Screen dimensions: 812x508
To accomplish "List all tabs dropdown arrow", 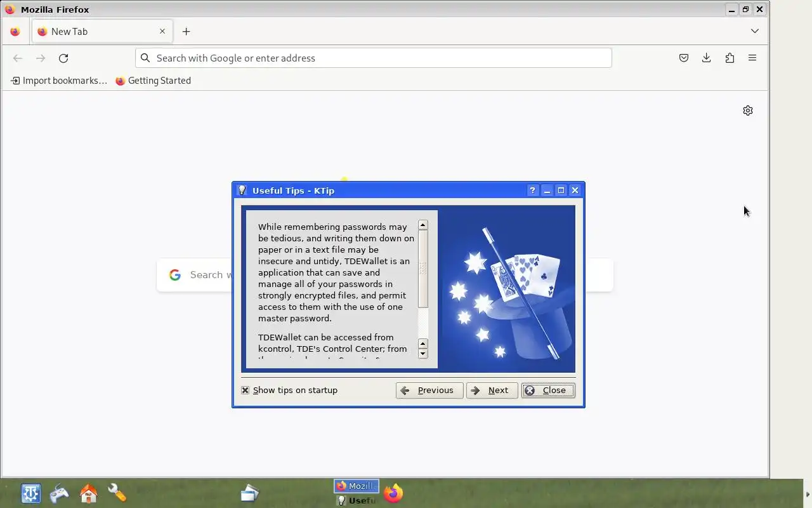I will click(x=755, y=31).
